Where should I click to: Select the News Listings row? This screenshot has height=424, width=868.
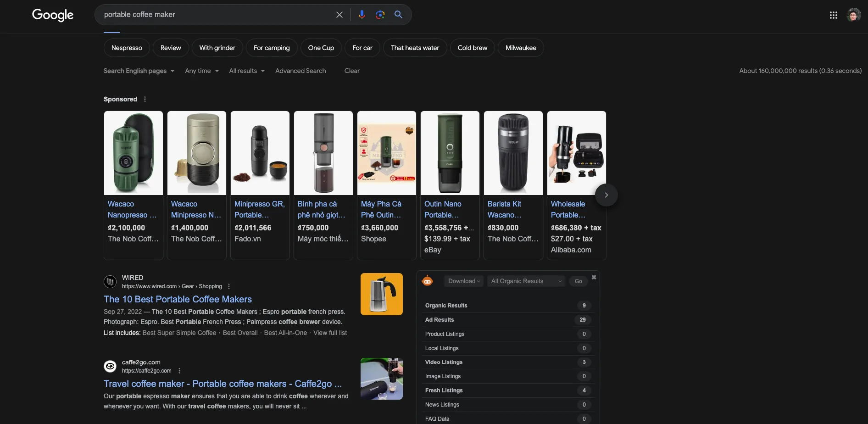[x=508, y=405]
